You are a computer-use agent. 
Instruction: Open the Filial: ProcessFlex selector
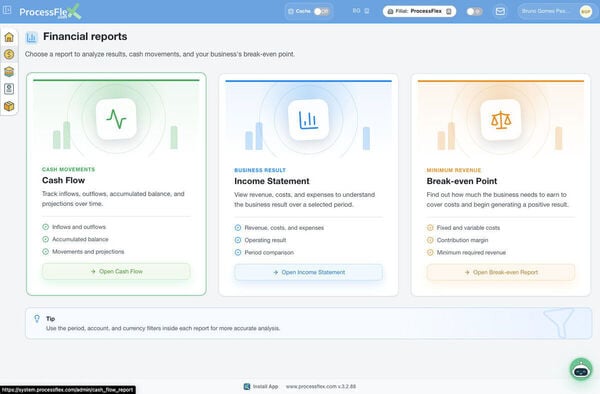pyautogui.click(x=419, y=11)
